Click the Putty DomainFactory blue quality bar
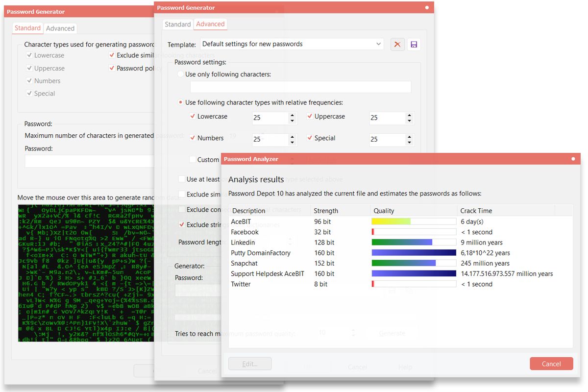This screenshot has width=588, height=392. tap(414, 253)
